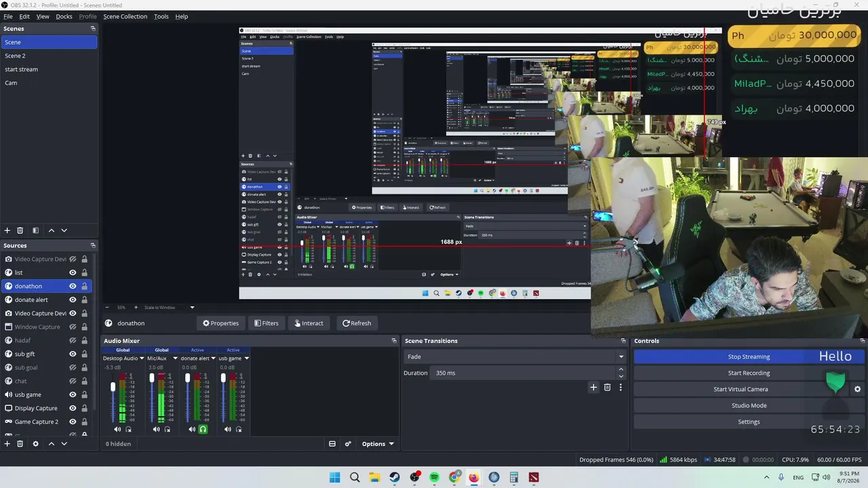The height and width of the screenshot is (488, 868).
Task: Mute the Desktop Audio speaker icon
Action: tap(117, 429)
